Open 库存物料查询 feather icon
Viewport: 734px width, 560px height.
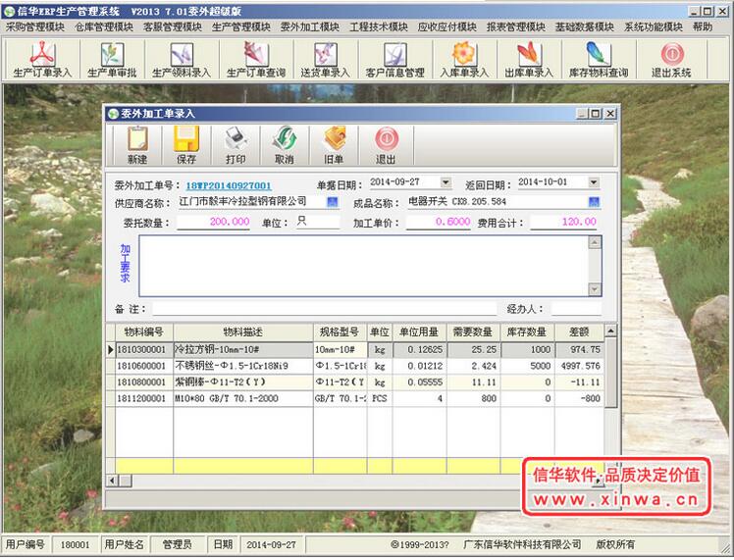click(599, 60)
